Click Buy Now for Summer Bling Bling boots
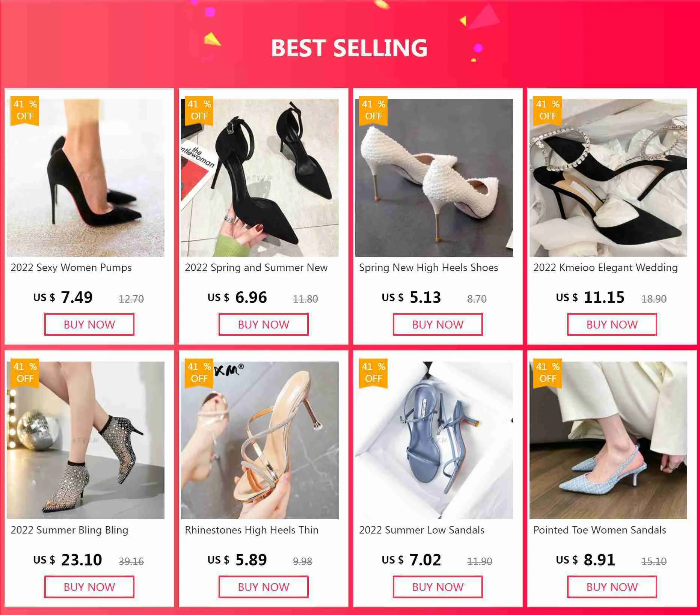The width and height of the screenshot is (700, 615). click(89, 587)
